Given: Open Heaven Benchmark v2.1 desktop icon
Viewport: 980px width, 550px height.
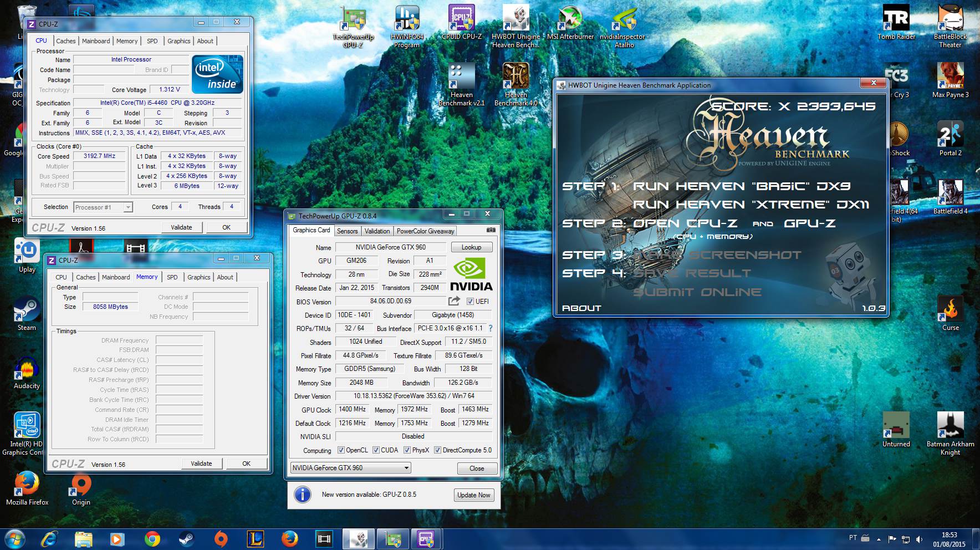Looking at the screenshot, I should click(461, 85).
